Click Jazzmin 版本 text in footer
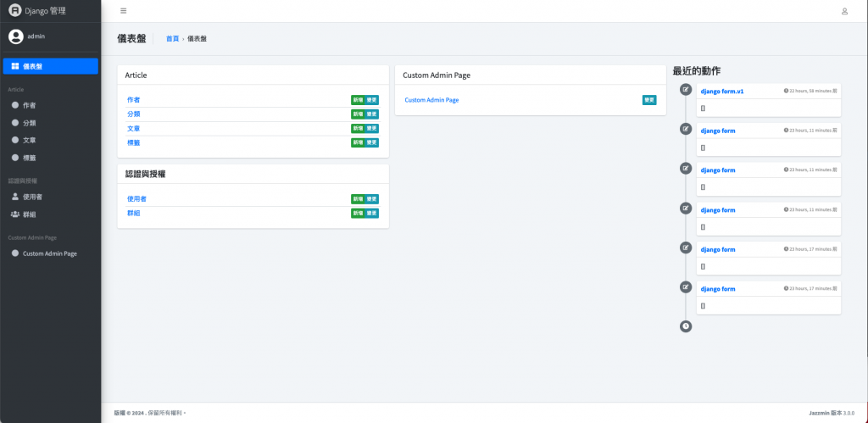 [826, 413]
